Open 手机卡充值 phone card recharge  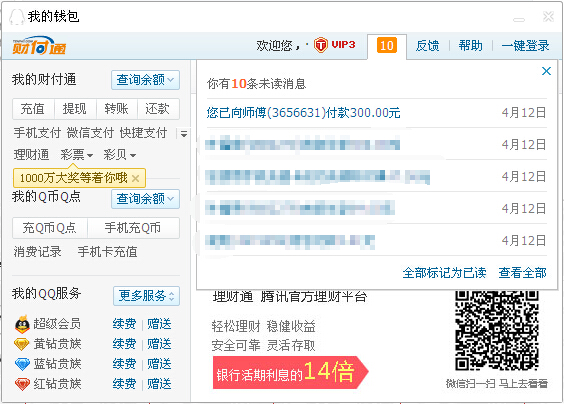[x=108, y=252]
